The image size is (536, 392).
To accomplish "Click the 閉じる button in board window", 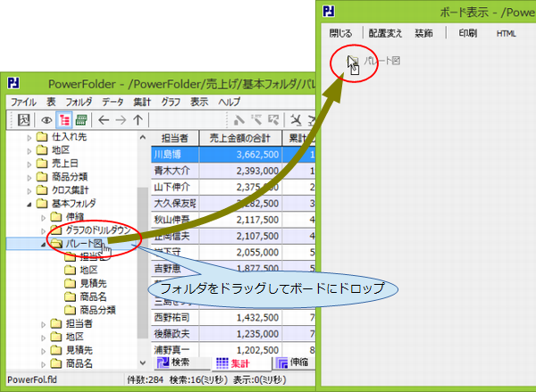I will 340,33.
